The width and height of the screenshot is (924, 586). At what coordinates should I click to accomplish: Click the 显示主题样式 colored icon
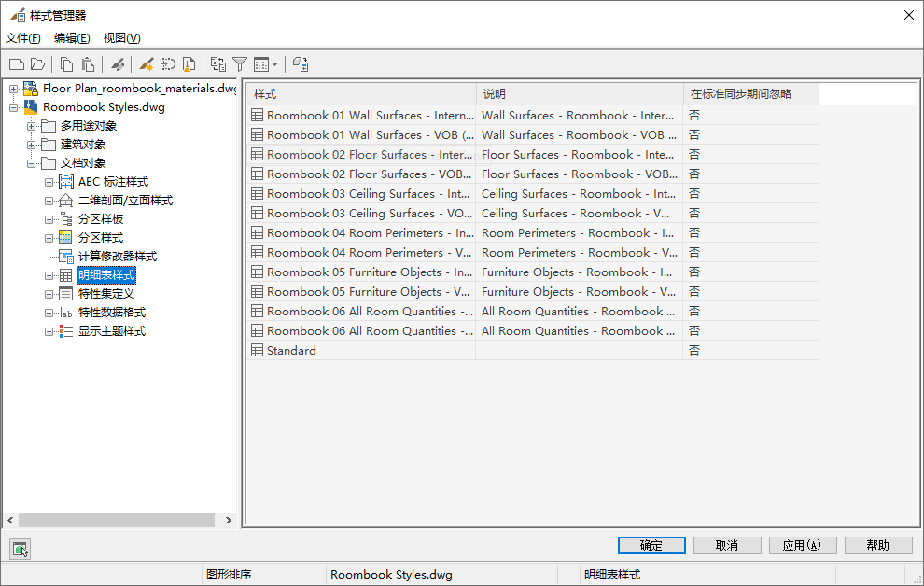pyautogui.click(x=66, y=331)
